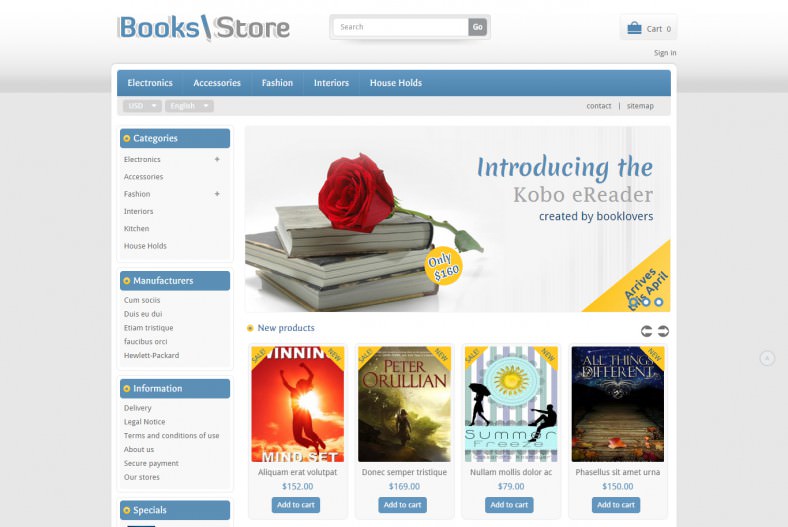
Task: Select the third banner slide dot
Action: [659, 302]
